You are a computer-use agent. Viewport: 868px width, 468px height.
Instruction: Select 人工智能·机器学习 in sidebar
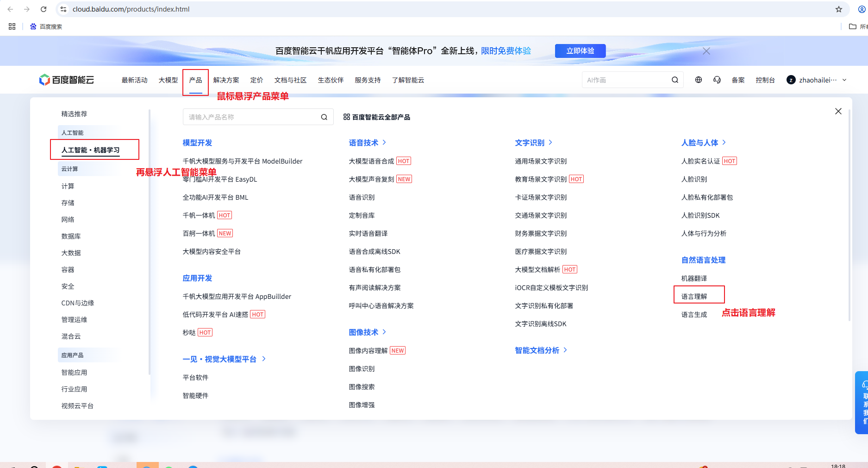point(91,150)
